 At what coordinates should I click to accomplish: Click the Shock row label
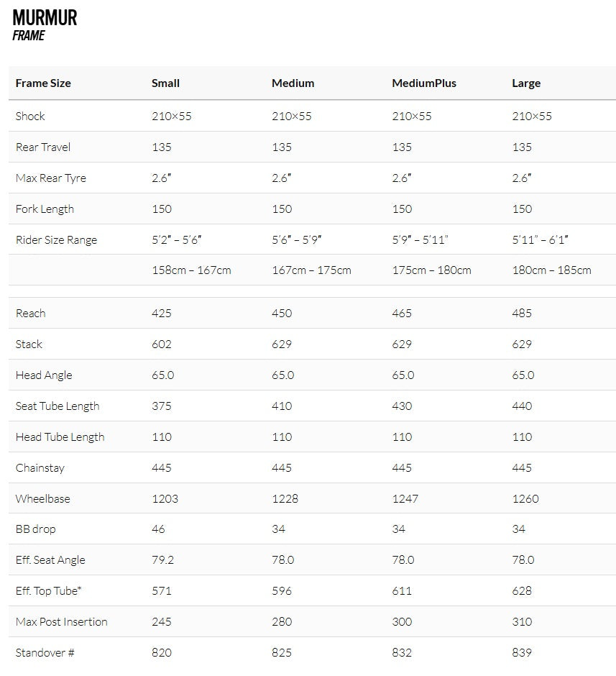pos(30,116)
